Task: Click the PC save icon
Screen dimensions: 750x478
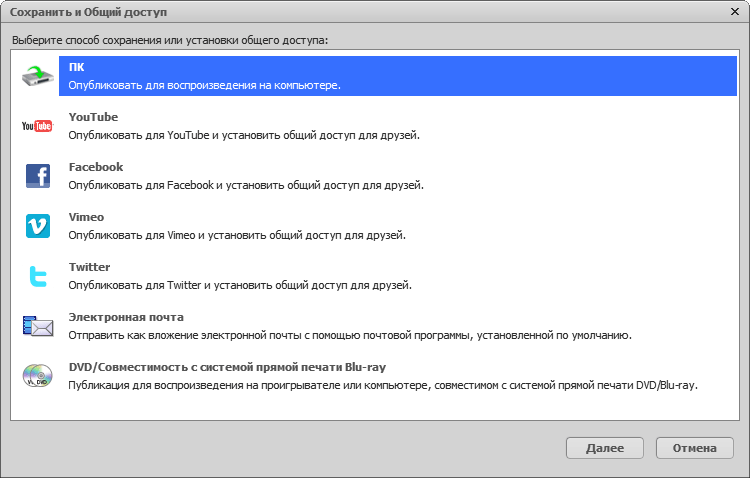Action: tap(38, 76)
